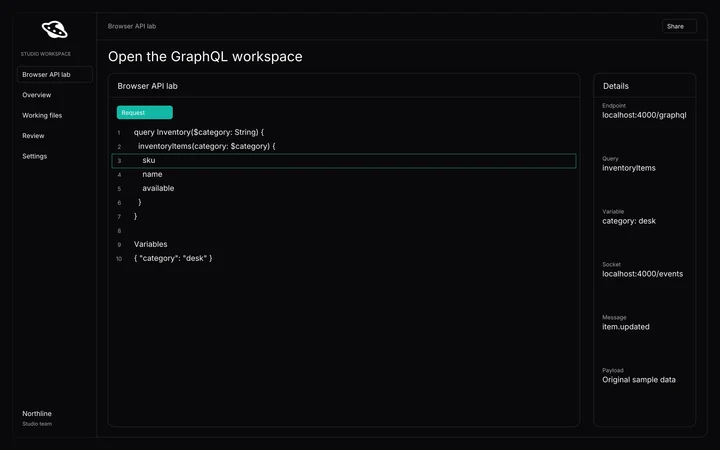Open Browser API lab sidebar item

[x=55, y=74]
